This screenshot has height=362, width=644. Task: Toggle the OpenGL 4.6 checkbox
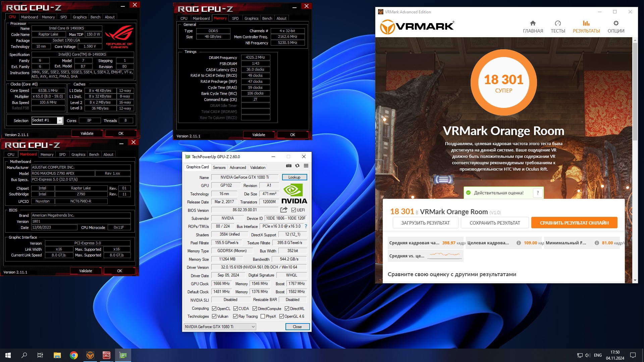coord(282,316)
